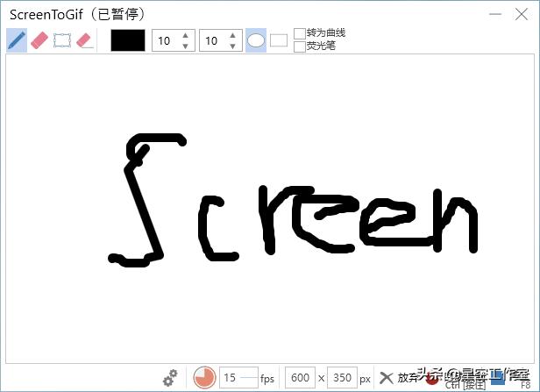The width and height of the screenshot is (540, 392).
Task: Choose the dashed rectangle selection tool
Action: 62,40
